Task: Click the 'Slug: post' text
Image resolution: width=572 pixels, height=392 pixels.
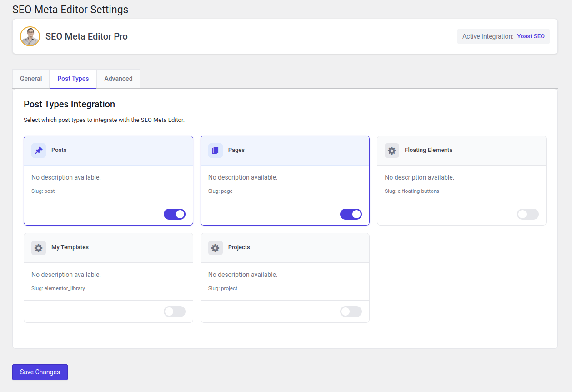Action: pos(43,191)
